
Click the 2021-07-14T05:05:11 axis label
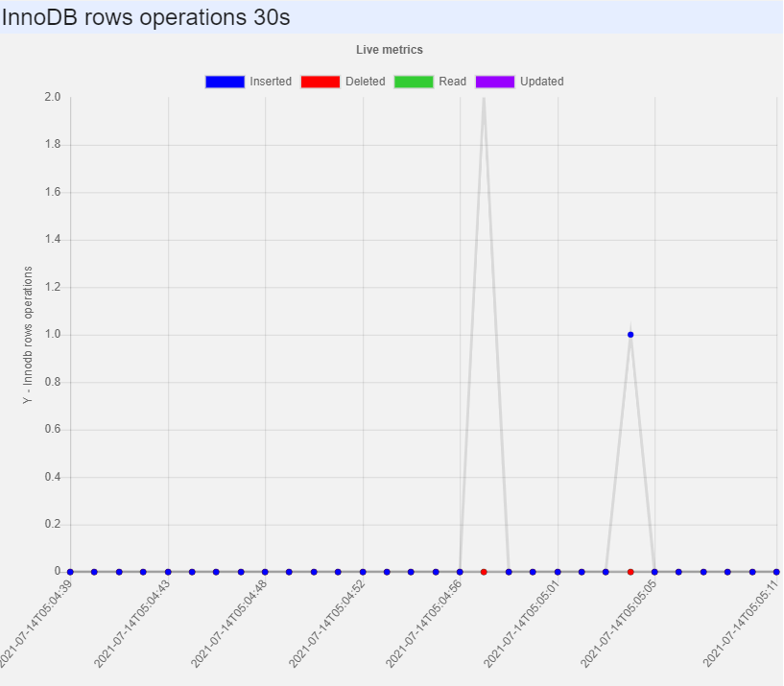pos(741,624)
